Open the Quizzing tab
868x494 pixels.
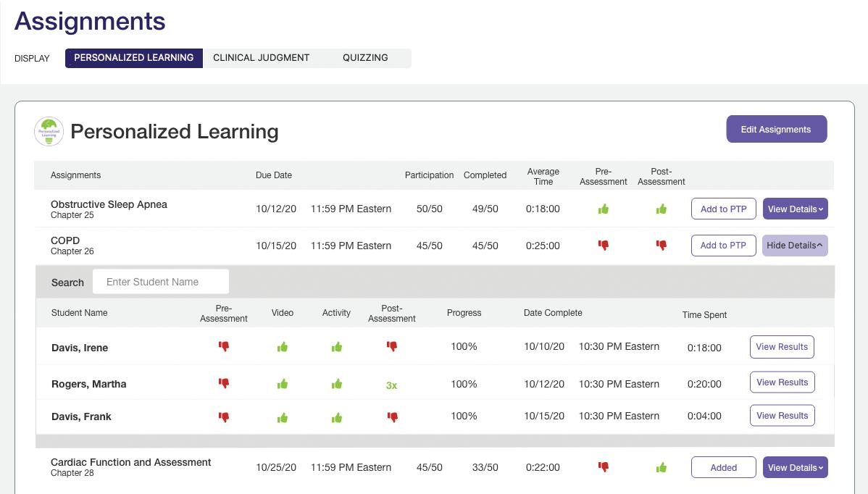[365, 58]
